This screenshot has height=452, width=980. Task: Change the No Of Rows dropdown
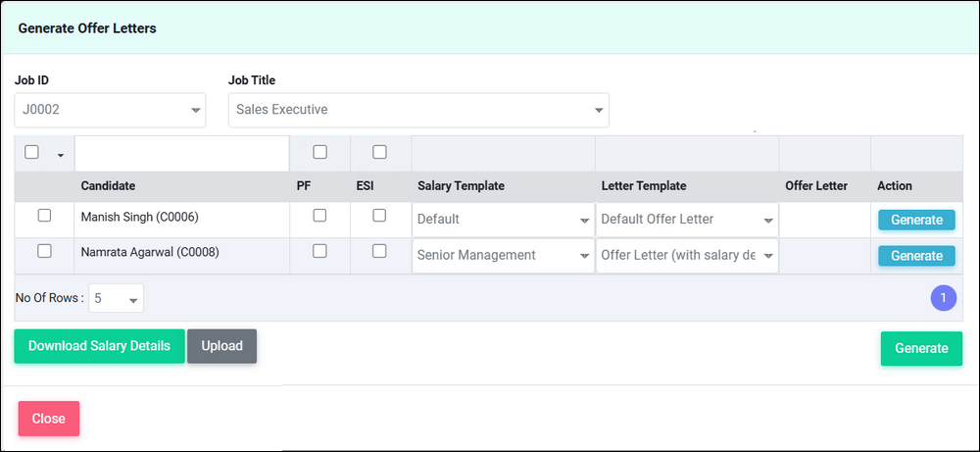pyautogui.click(x=116, y=298)
